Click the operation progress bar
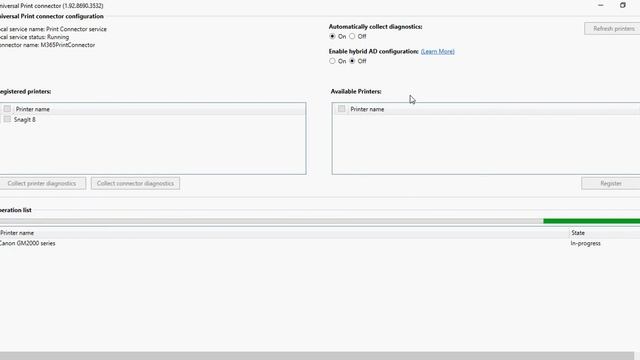The width and height of the screenshot is (640, 360). coord(320,221)
